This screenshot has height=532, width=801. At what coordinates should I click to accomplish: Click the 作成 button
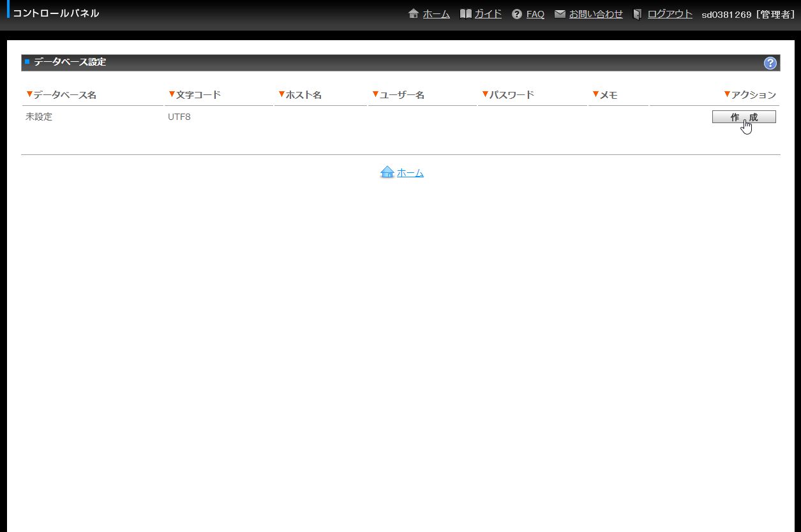[744, 117]
